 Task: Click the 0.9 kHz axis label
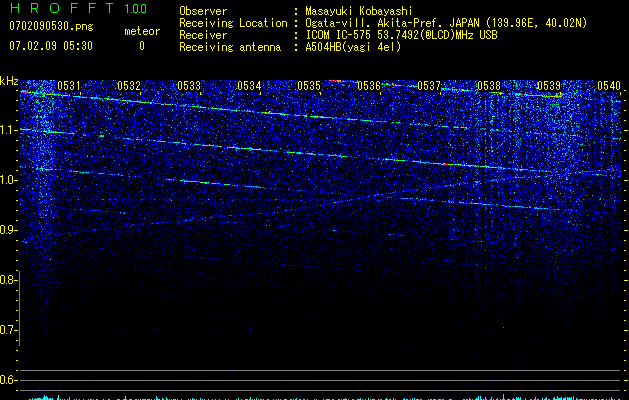[8, 230]
